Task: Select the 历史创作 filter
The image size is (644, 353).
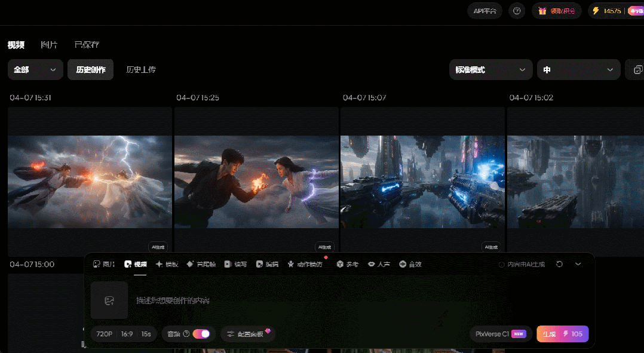Action: (x=90, y=70)
